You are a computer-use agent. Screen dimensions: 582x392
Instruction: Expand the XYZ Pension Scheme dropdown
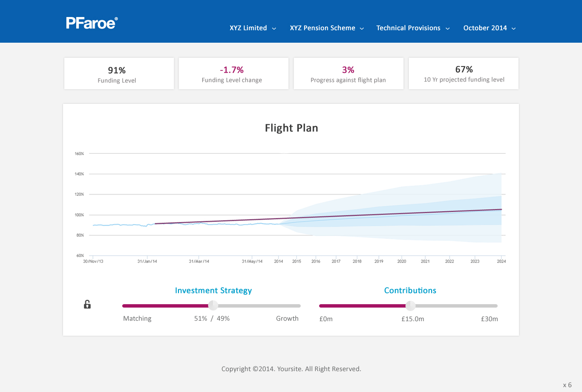(326, 28)
